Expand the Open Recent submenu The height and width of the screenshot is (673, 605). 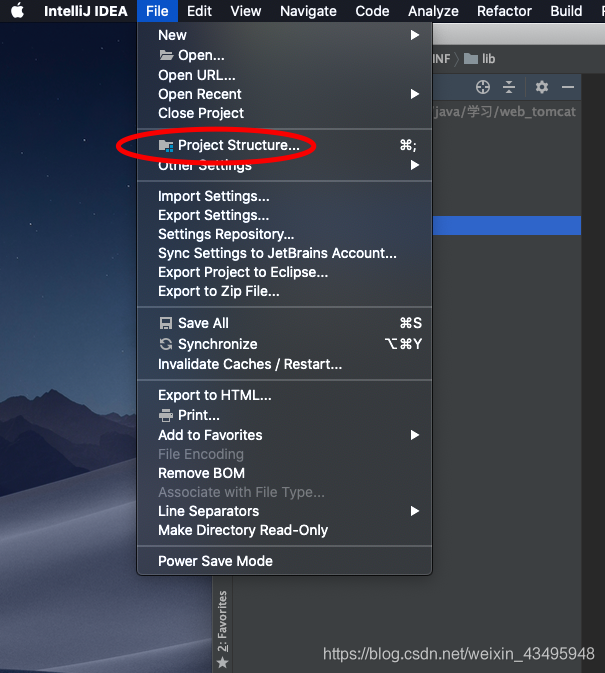[x=284, y=94]
